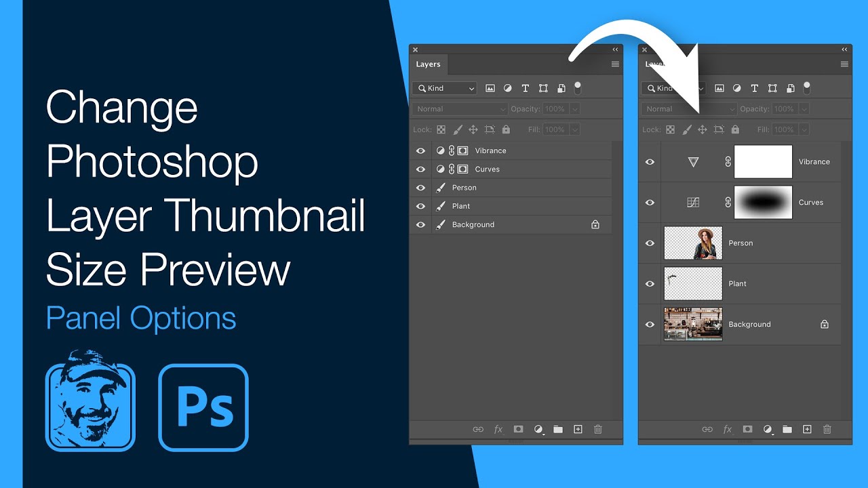Click Fill 100% field in left panel
Screen dimensions: 868x488
click(555, 129)
